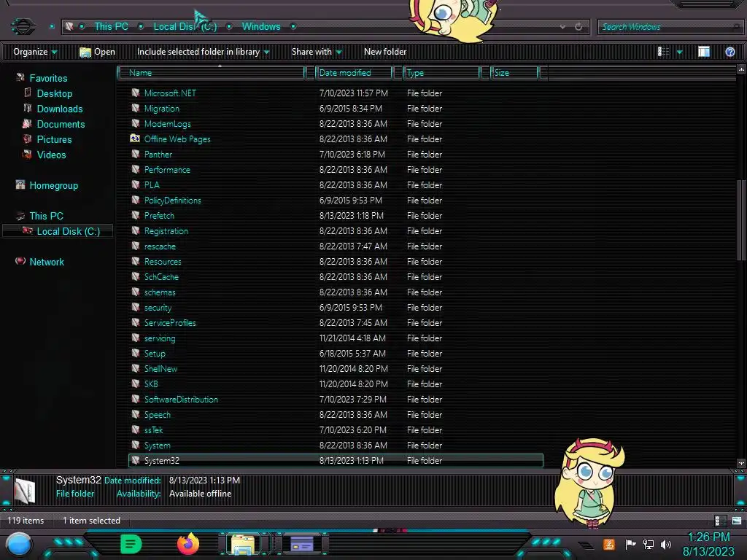Sort by Name column header
This screenshot has height=560, width=747.
[x=212, y=73]
